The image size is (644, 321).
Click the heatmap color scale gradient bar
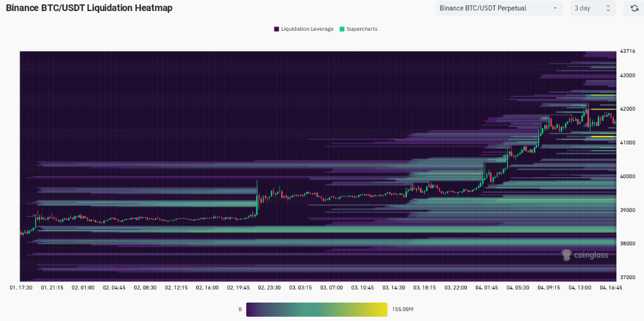(316, 309)
